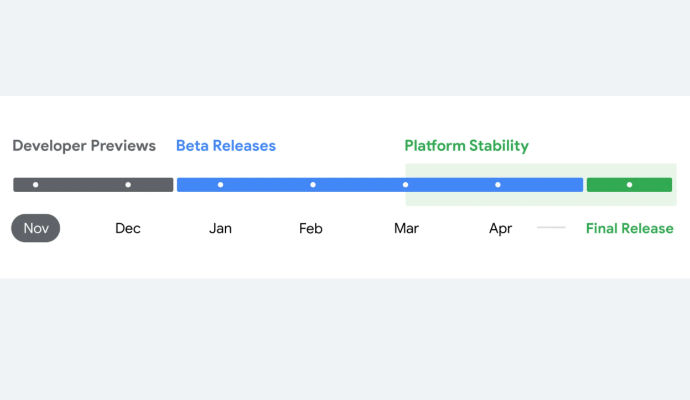Click the Platform Stability heading
The image size is (690, 400).
466,146
